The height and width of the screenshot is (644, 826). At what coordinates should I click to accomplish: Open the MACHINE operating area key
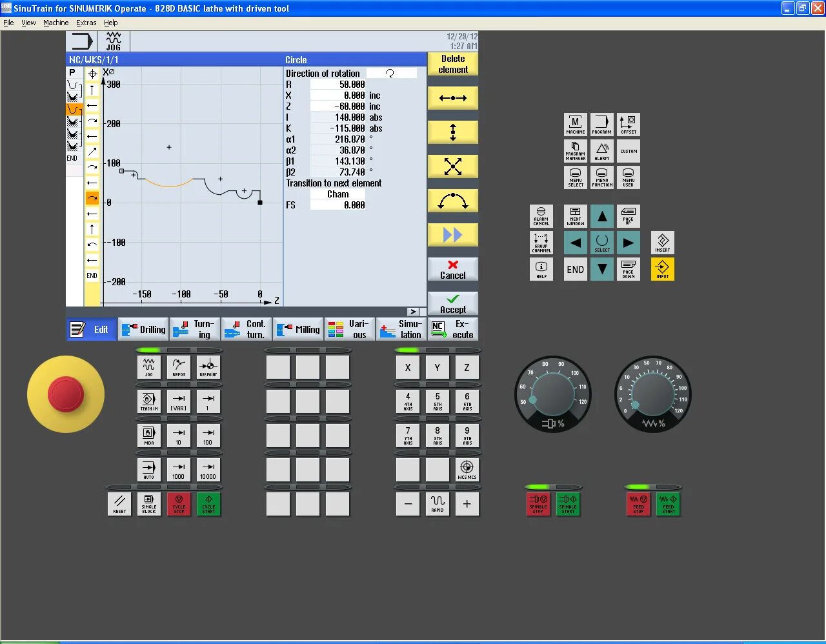point(576,125)
